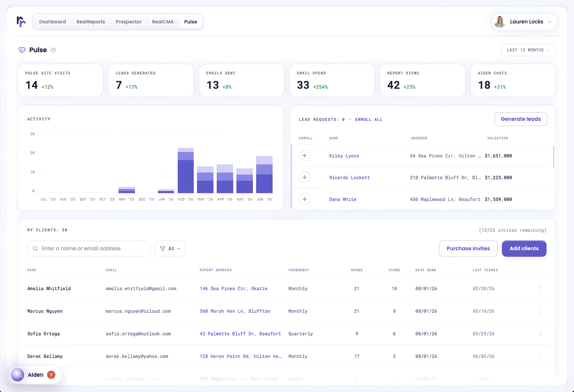The height and width of the screenshot is (392, 574).
Task: Click the Enroll All link
Action: pyautogui.click(x=369, y=120)
